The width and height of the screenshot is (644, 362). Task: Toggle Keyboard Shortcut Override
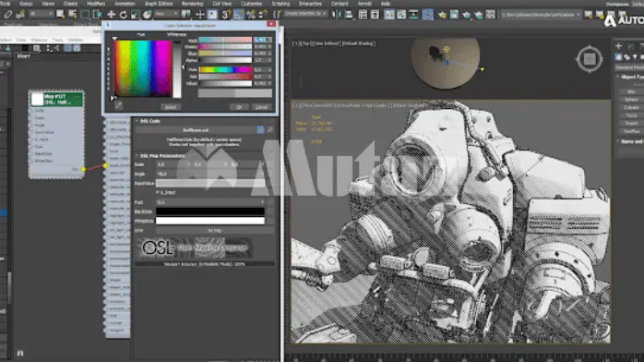[x=212, y=15]
